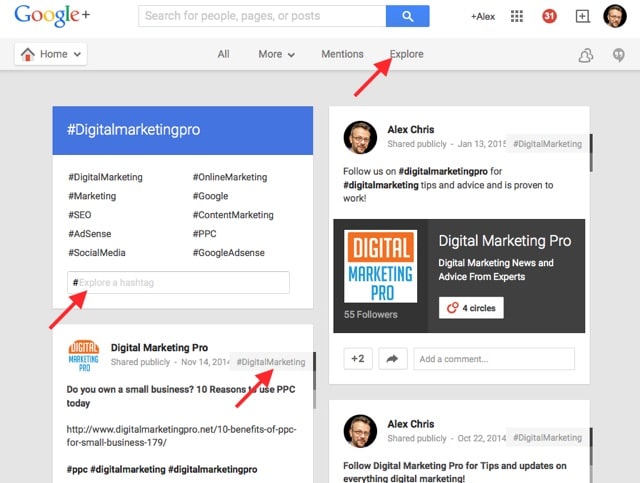640x483 pixels.
Task: Click the share arrow on Alex Chris post
Action: coord(392,359)
